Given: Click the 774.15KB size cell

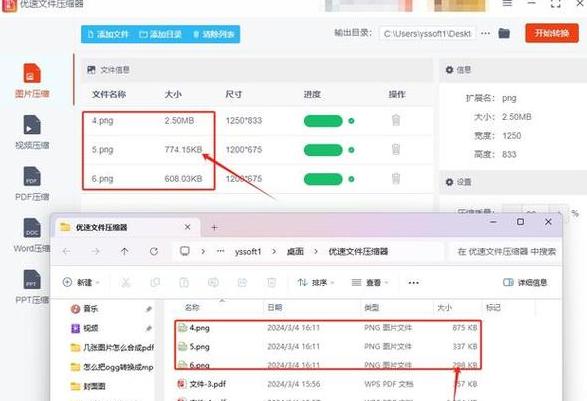Looking at the screenshot, I should tap(183, 150).
